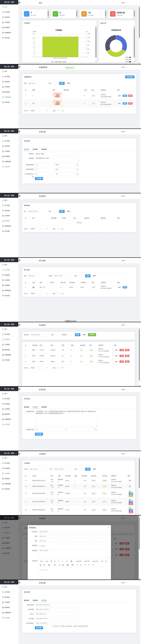The image size is (141, 644).
Task: Open the insert table dropdown in 新增商品 editor
Action: click(x=73, y=565)
